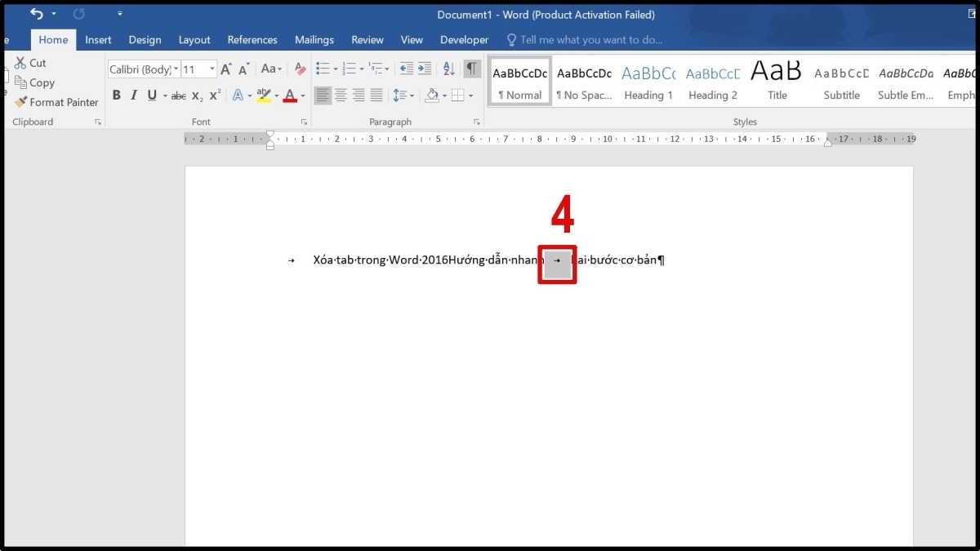The height and width of the screenshot is (551, 980).
Task: Click the Strikethrough icon
Action: click(178, 96)
